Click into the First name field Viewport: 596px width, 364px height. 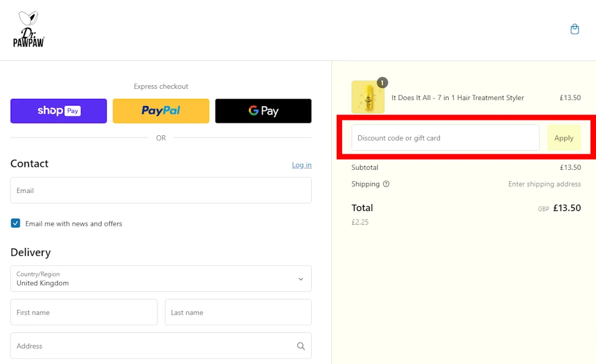[x=84, y=312]
